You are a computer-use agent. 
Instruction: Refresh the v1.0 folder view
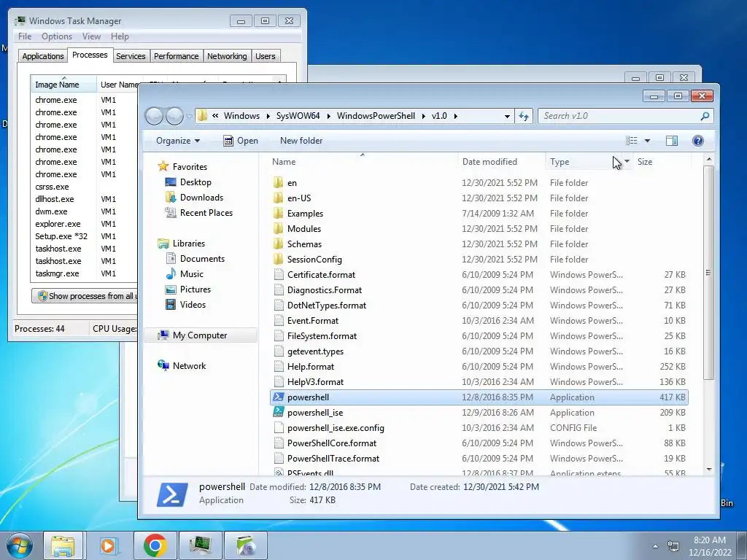pyautogui.click(x=524, y=116)
